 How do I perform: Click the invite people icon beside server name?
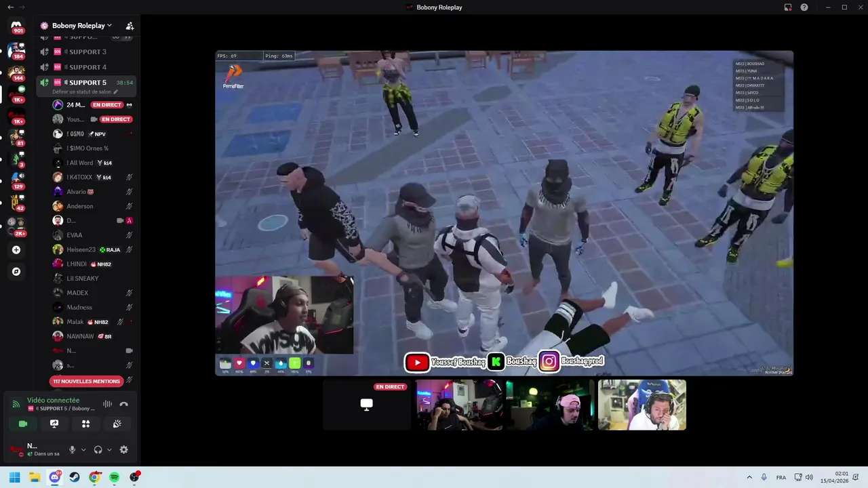130,26
